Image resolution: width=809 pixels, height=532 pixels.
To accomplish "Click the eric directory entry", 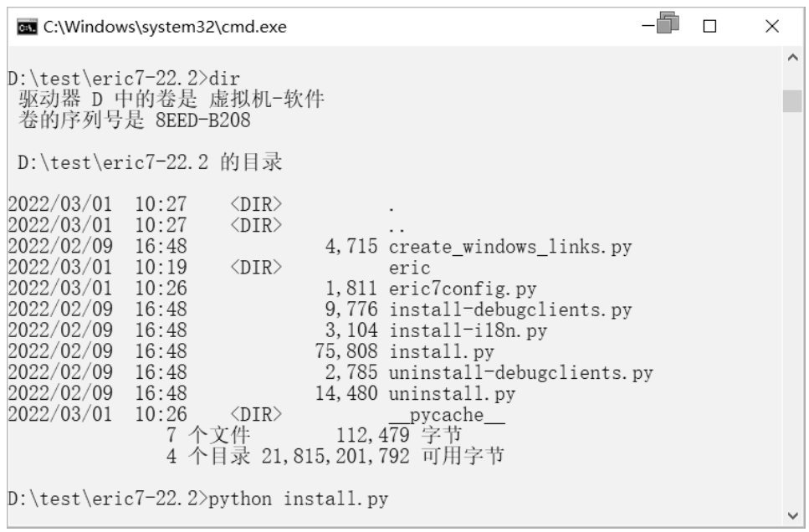I will (409, 269).
